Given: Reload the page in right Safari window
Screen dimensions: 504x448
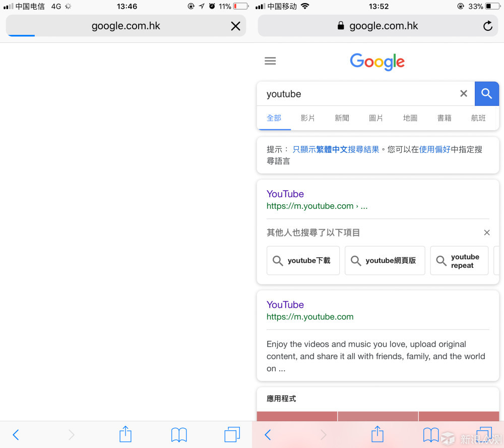Looking at the screenshot, I should point(487,26).
